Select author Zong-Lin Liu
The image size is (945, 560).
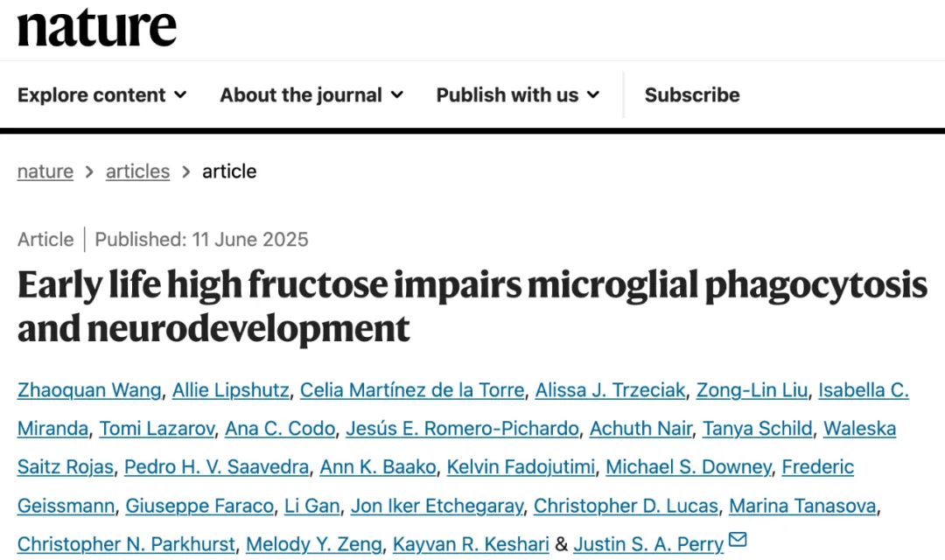pos(752,390)
